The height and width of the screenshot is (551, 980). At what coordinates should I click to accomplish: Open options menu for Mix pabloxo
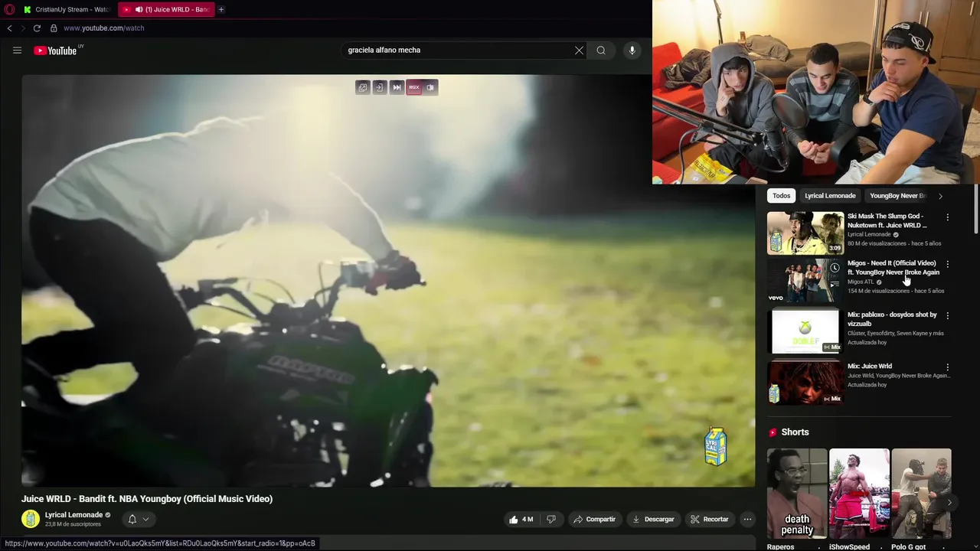tap(947, 315)
